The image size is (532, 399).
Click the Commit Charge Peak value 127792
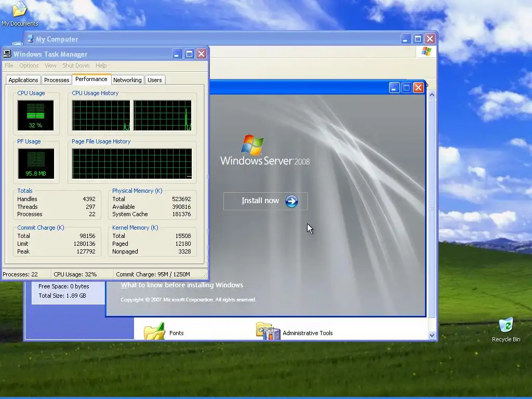coord(86,251)
